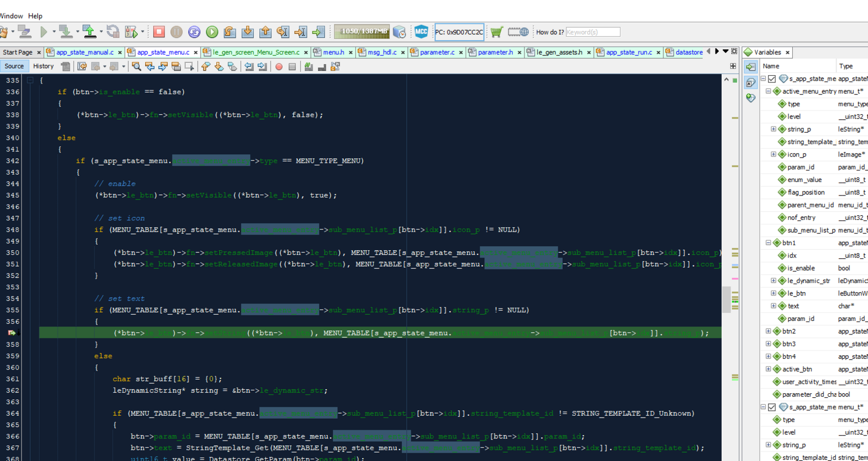Click the breakpoint marker on line 357

pos(11,333)
